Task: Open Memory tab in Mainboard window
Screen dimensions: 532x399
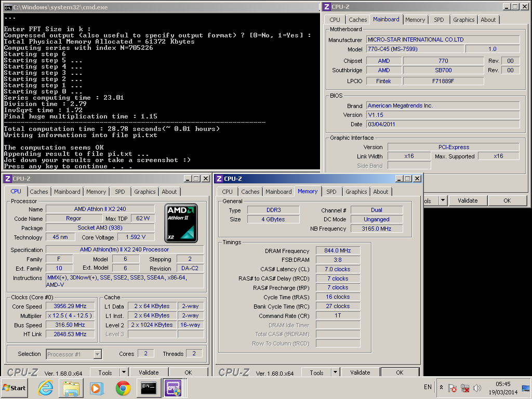Action: coord(415,20)
